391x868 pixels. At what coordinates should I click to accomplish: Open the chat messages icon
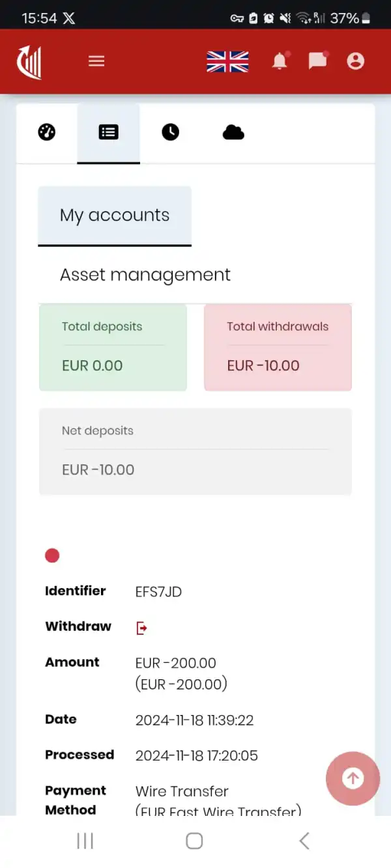(317, 61)
